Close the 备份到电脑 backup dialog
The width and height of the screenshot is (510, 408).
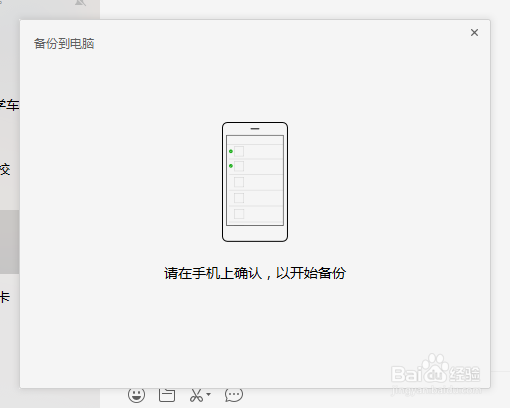tap(474, 32)
